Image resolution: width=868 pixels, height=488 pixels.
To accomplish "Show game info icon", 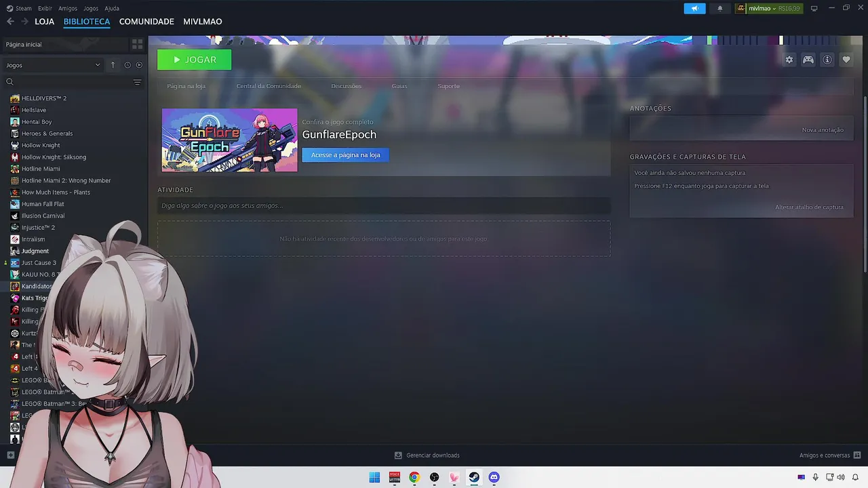I will (827, 60).
